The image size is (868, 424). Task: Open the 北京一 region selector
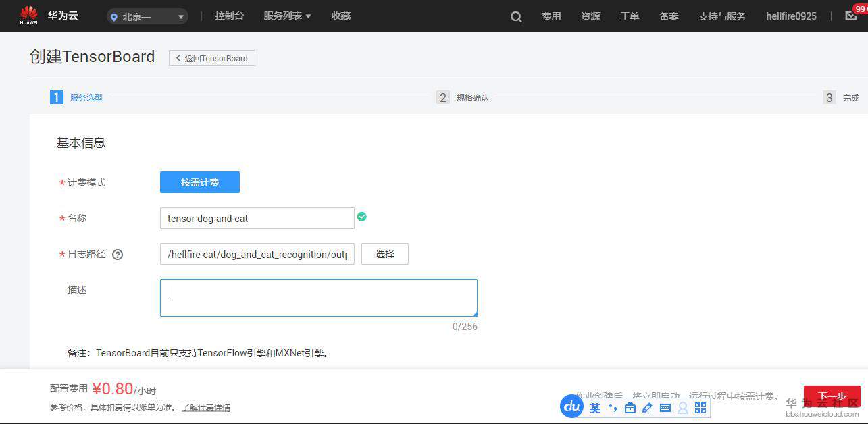tap(147, 16)
